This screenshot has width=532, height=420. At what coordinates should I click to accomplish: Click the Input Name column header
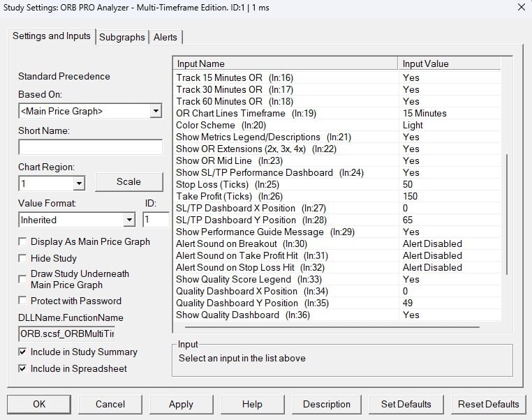[286, 63]
